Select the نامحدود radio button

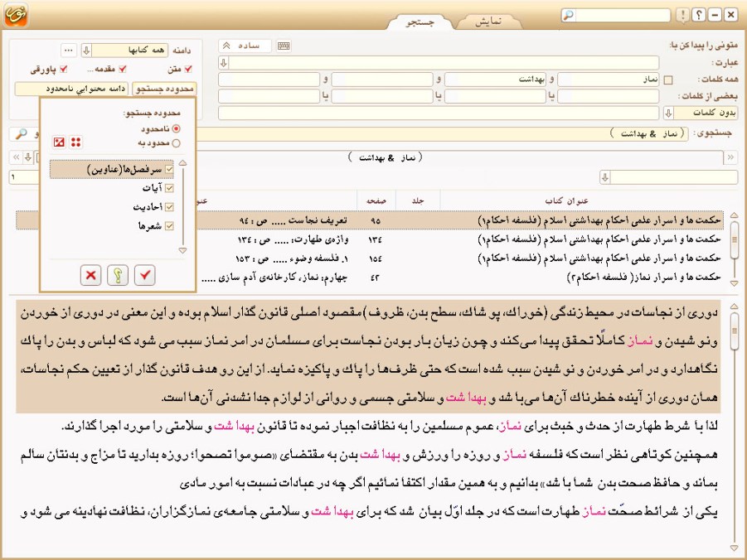click(x=177, y=129)
